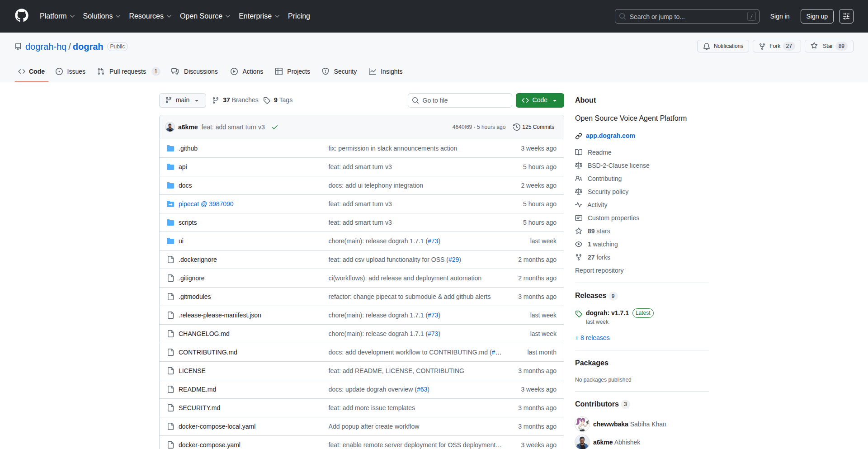Screen dimensions: 868x449
Task: Click the Notifications bell button
Action: coord(723,46)
